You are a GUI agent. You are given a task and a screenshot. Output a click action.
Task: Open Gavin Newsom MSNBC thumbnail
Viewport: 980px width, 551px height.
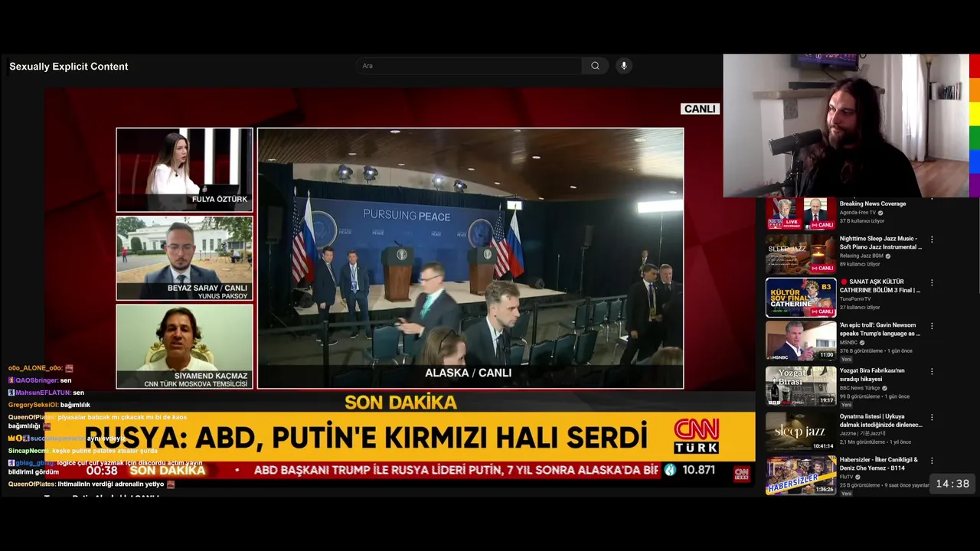pyautogui.click(x=801, y=341)
